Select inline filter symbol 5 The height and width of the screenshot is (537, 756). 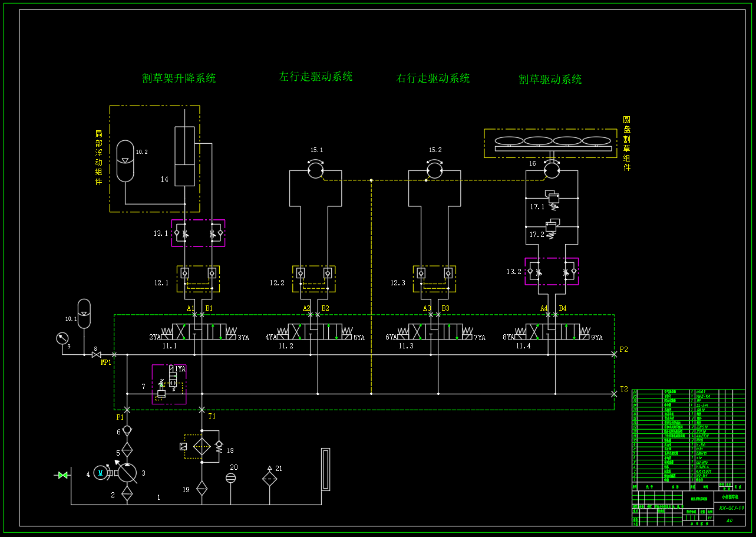[x=127, y=450]
